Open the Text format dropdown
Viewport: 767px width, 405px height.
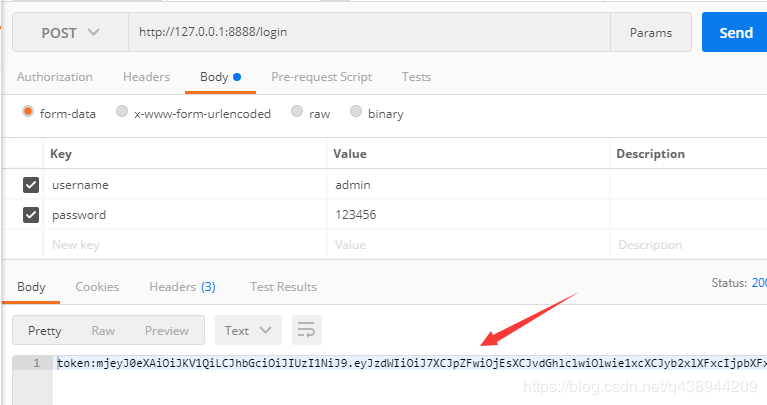click(x=248, y=330)
